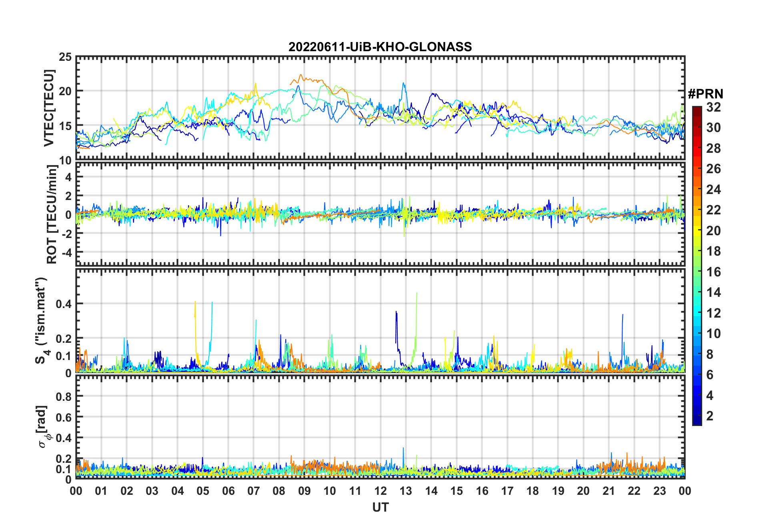
Task: Select x-axis hour label 13
Action: point(406,491)
